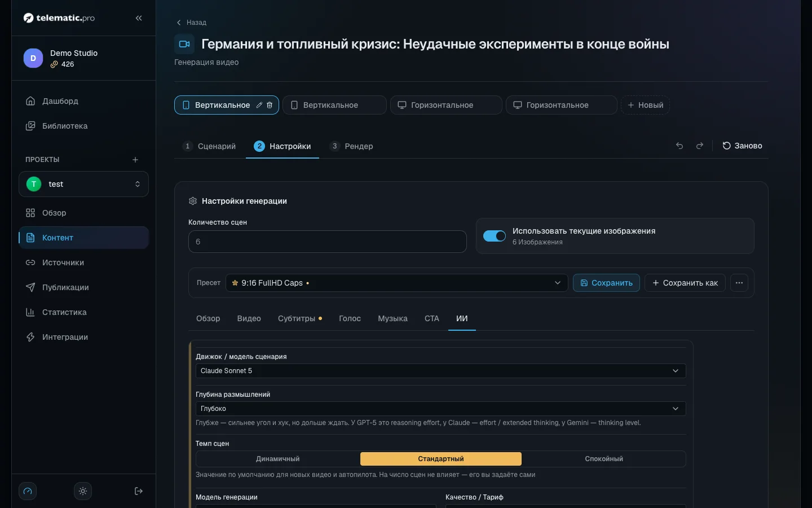Switch to the Рендер step

[351, 146]
